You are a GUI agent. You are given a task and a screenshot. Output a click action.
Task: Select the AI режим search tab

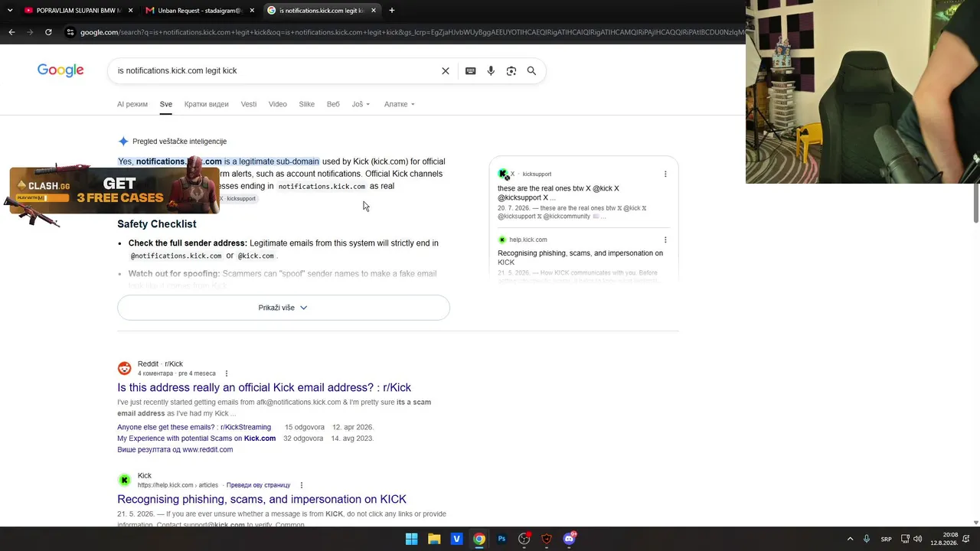tap(132, 104)
